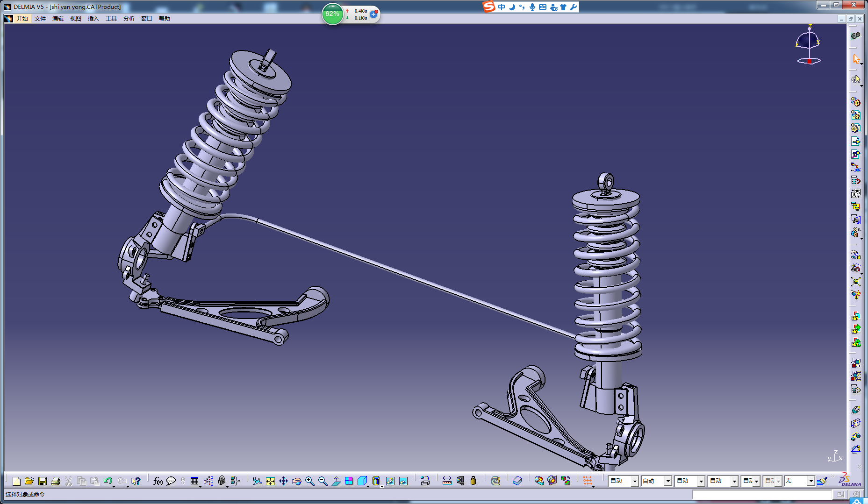Click the Sogou microphone voice input icon
The height and width of the screenshot is (504, 868).
click(x=532, y=7)
